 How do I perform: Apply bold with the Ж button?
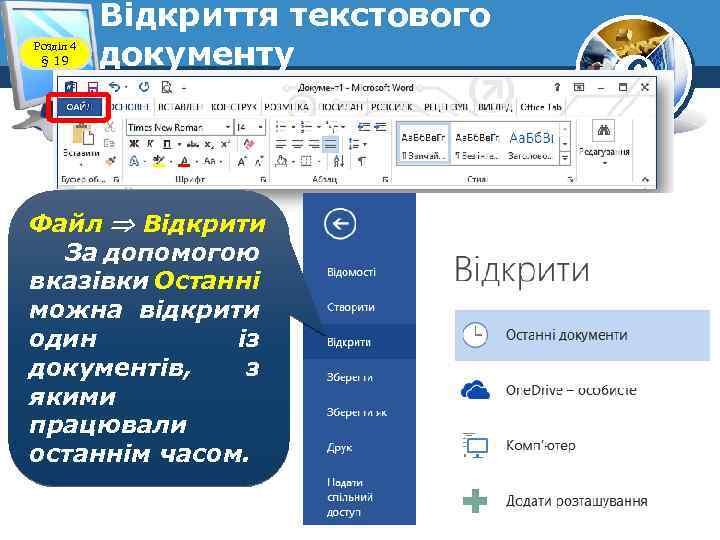[134, 144]
